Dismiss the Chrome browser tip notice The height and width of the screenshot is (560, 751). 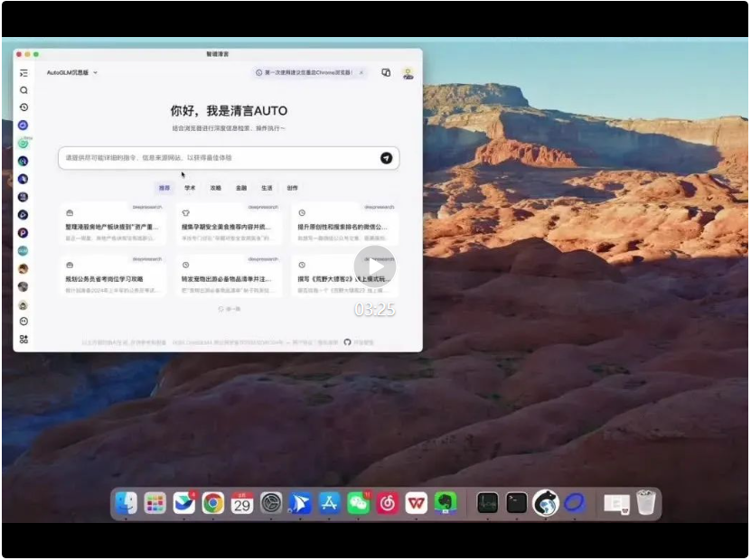(361, 73)
